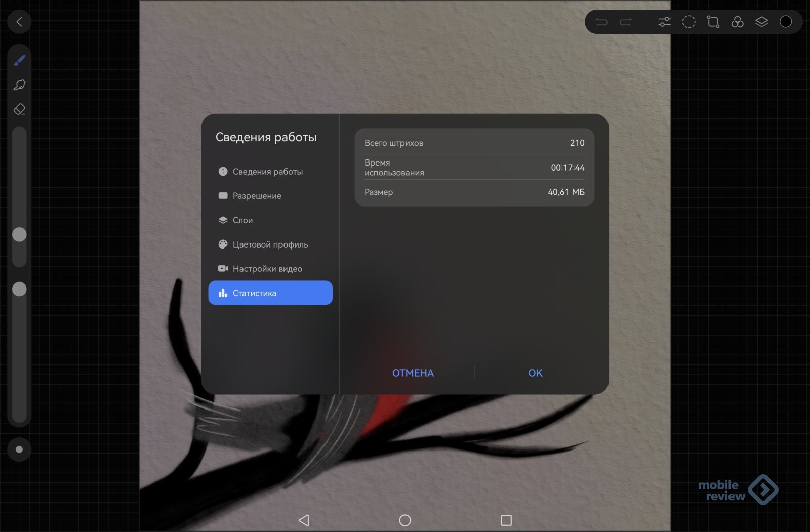
Task: Open the Layers panel icon
Action: (x=761, y=22)
